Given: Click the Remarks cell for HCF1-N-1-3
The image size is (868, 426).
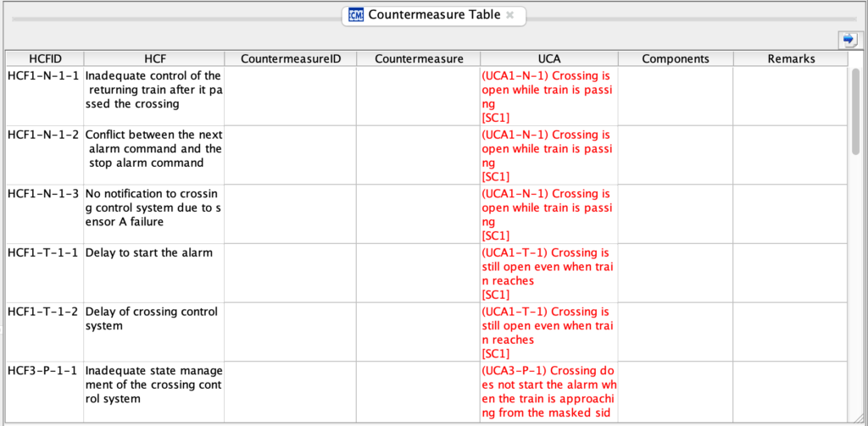Looking at the screenshot, I should (791, 213).
